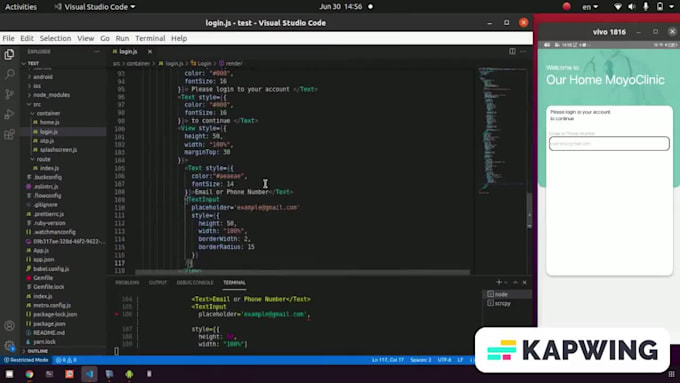This screenshot has width=680, height=383.
Task: Click the microphone icon in system tray
Action: pos(646,7)
